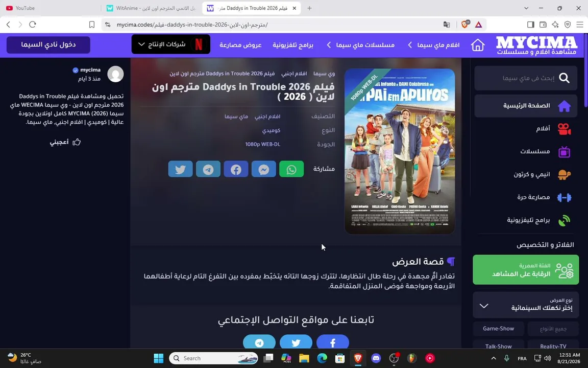
Task: Open the movie poster thumbnail
Action: click(400, 151)
